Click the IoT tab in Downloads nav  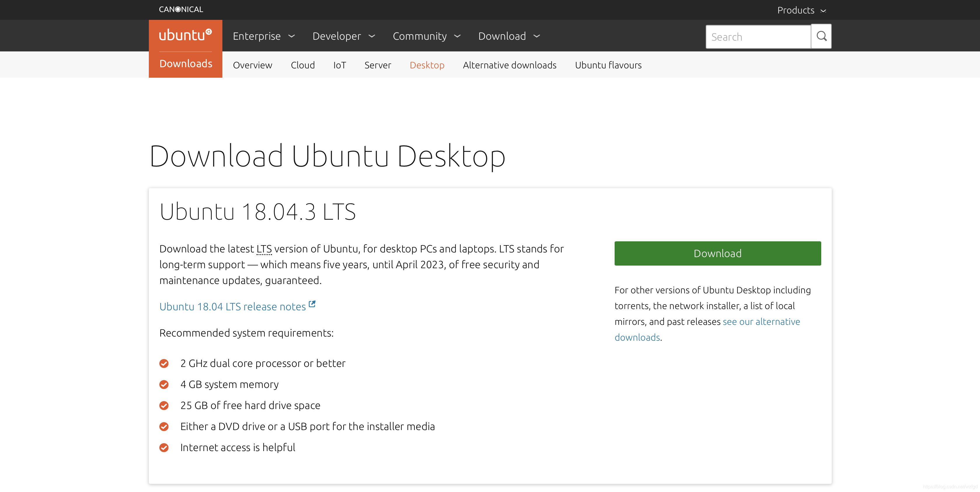(x=339, y=65)
